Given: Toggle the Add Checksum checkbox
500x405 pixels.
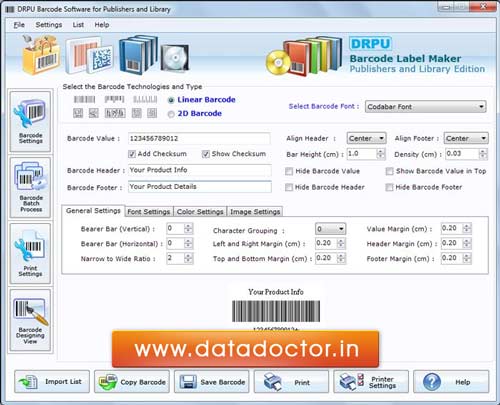Looking at the screenshot, I should coord(132,154).
